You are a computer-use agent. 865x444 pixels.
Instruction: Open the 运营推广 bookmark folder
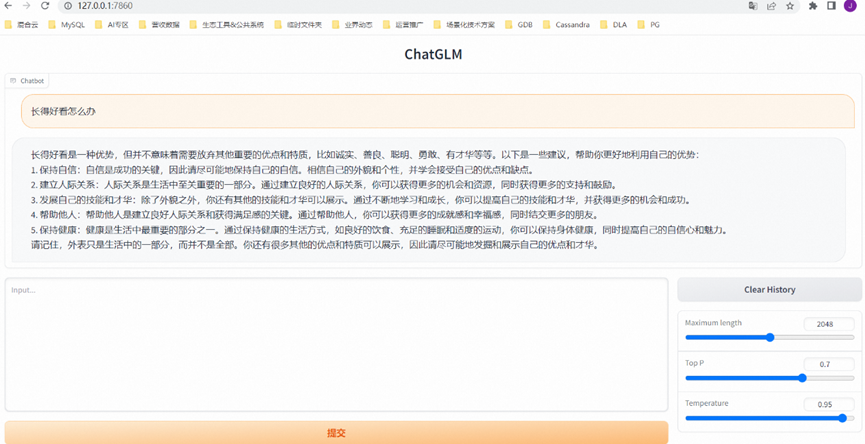403,25
